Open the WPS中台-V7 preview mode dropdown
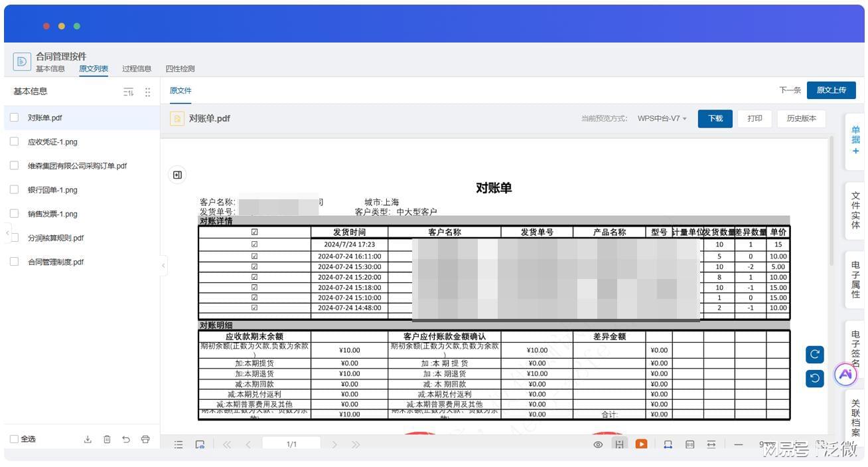Screen dimensions: 868x467 point(662,119)
